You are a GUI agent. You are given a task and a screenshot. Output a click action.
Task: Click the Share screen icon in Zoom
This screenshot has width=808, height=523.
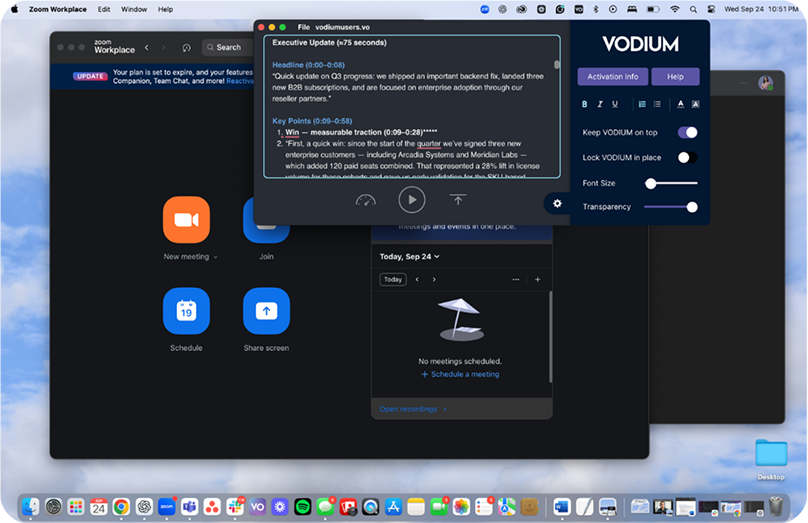(x=266, y=311)
